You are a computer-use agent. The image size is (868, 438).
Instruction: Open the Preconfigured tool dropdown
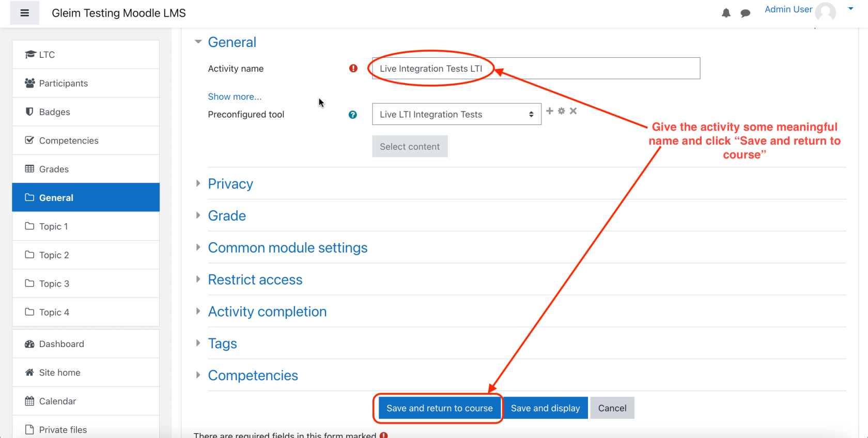[457, 114]
